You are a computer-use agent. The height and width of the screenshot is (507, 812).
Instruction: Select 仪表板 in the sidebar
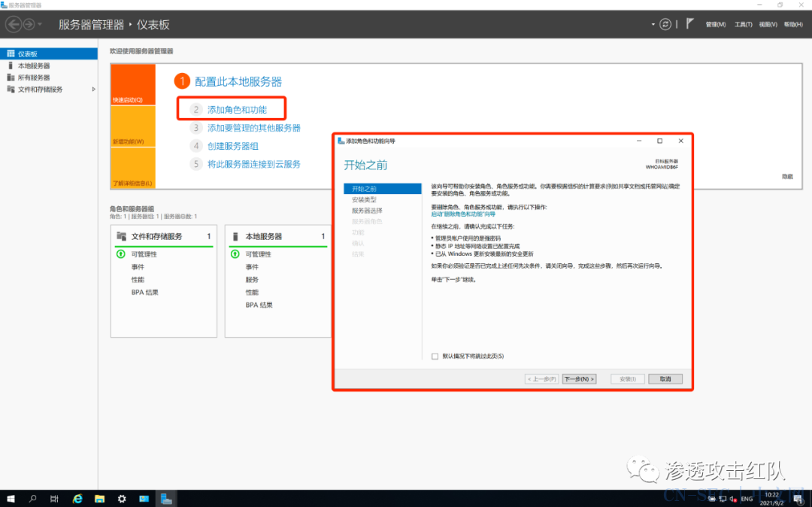point(49,54)
